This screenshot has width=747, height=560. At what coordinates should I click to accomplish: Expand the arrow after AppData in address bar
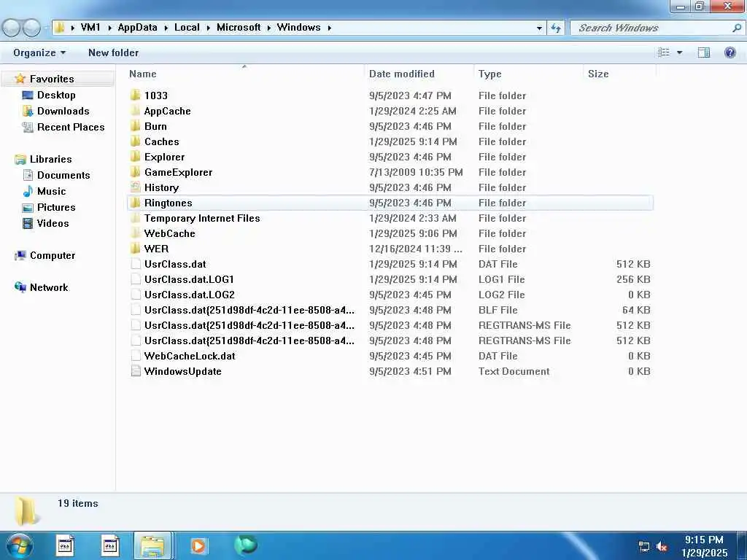tap(166, 28)
